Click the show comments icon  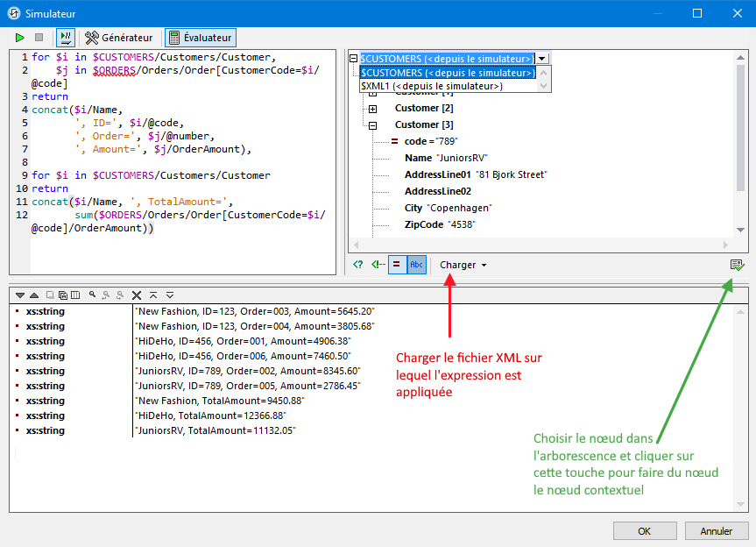(x=377, y=265)
